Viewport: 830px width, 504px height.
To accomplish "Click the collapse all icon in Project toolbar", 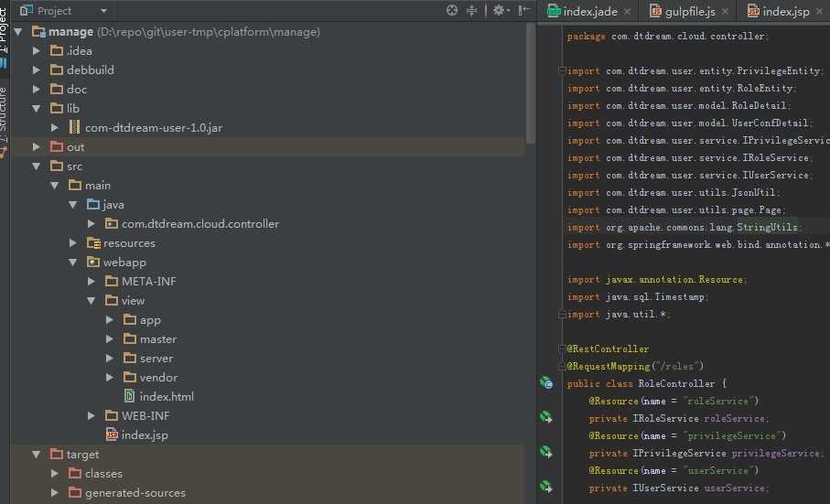I will click(x=471, y=11).
